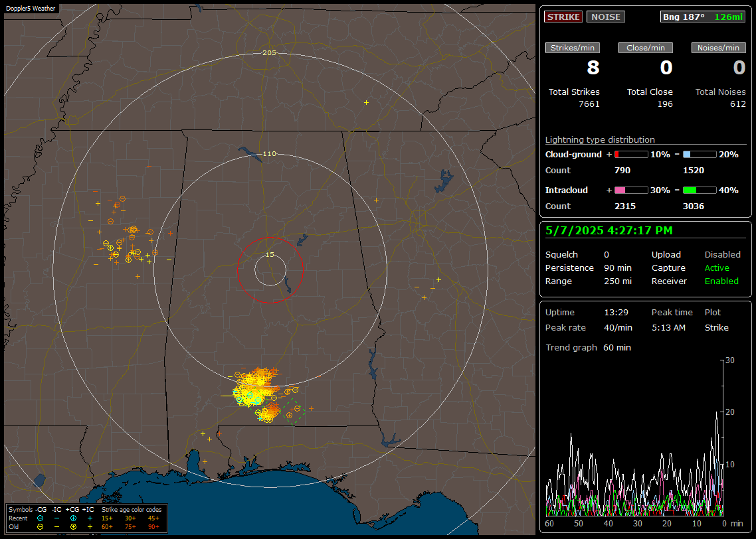
Task: Click the Plot setting Strike
Action: 716,327
